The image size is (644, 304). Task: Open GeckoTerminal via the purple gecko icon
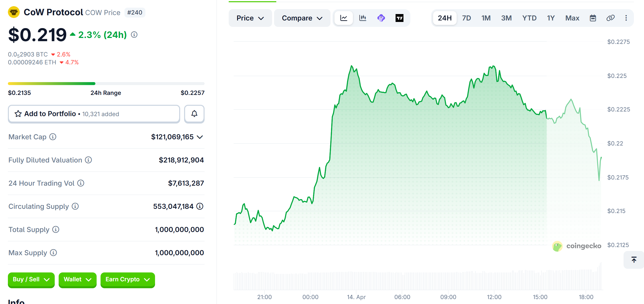click(x=381, y=18)
